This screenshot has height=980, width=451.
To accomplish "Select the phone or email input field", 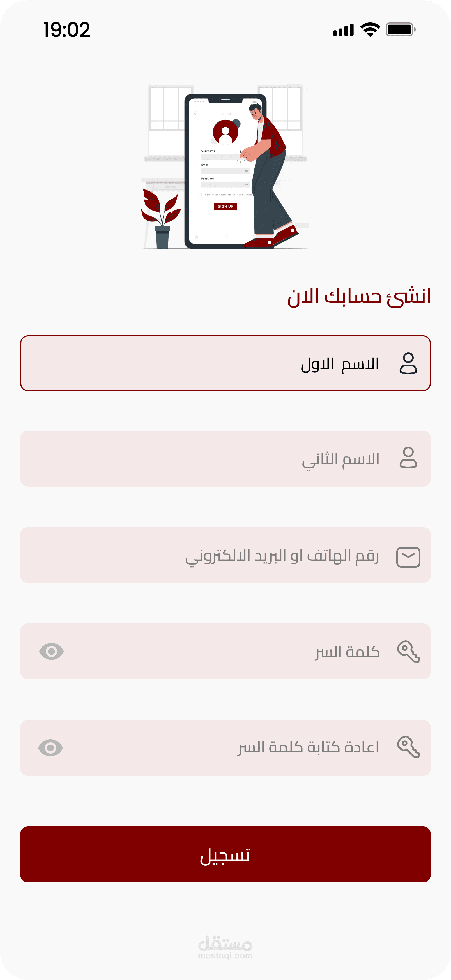I will [225, 555].
